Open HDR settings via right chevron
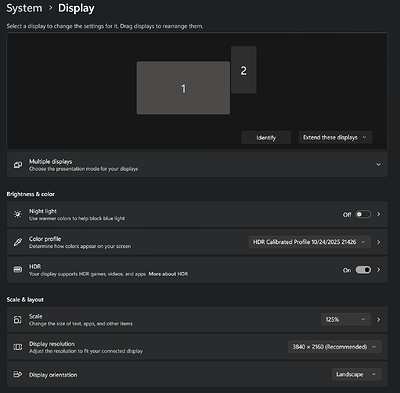The image size is (400, 393). pyautogui.click(x=379, y=270)
